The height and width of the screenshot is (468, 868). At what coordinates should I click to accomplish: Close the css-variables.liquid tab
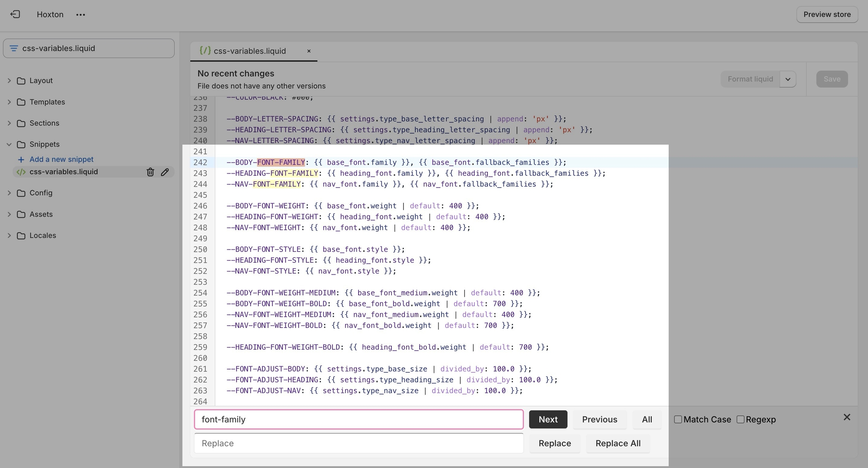tap(309, 51)
